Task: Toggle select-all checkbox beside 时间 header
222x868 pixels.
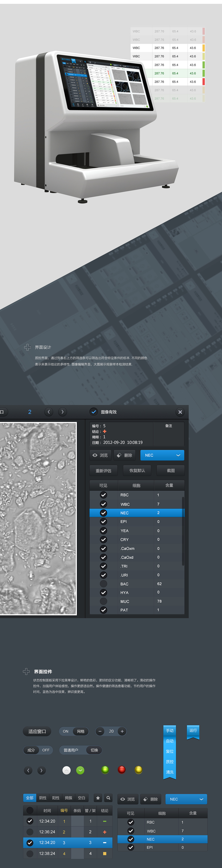Action: coord(30,810)
